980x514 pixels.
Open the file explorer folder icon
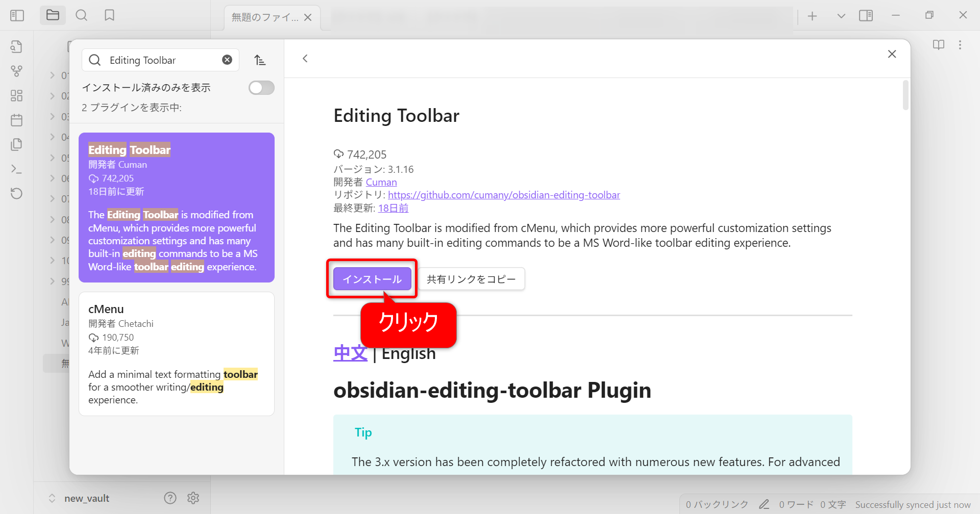[x=53, y=15]
